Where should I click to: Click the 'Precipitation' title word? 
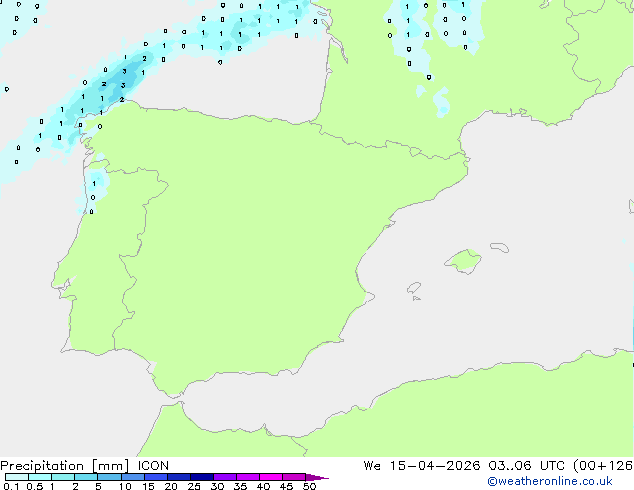(42, 466)
